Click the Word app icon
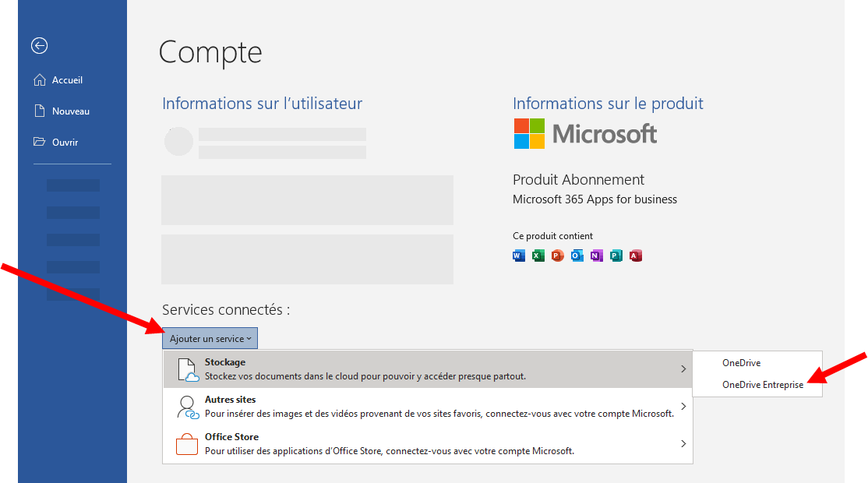This screenshot has height=483, width=868. pyautogui.click(x=519, y=256)
